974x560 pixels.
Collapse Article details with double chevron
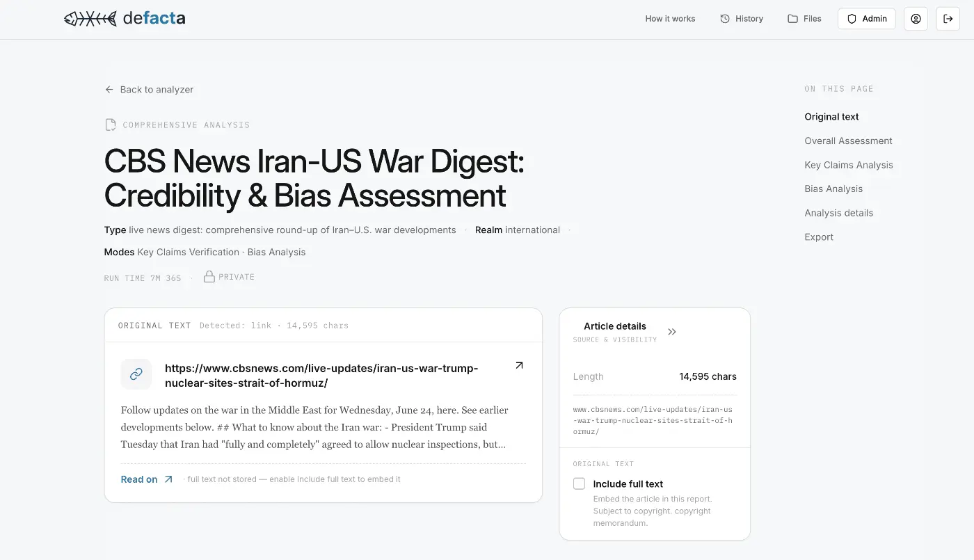(x=672, y=332)
